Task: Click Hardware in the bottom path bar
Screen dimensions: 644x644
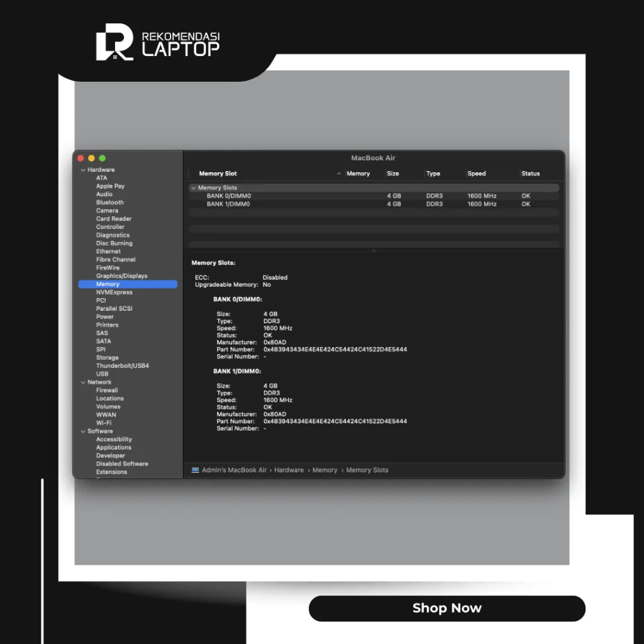Action: tap(289, 470)
